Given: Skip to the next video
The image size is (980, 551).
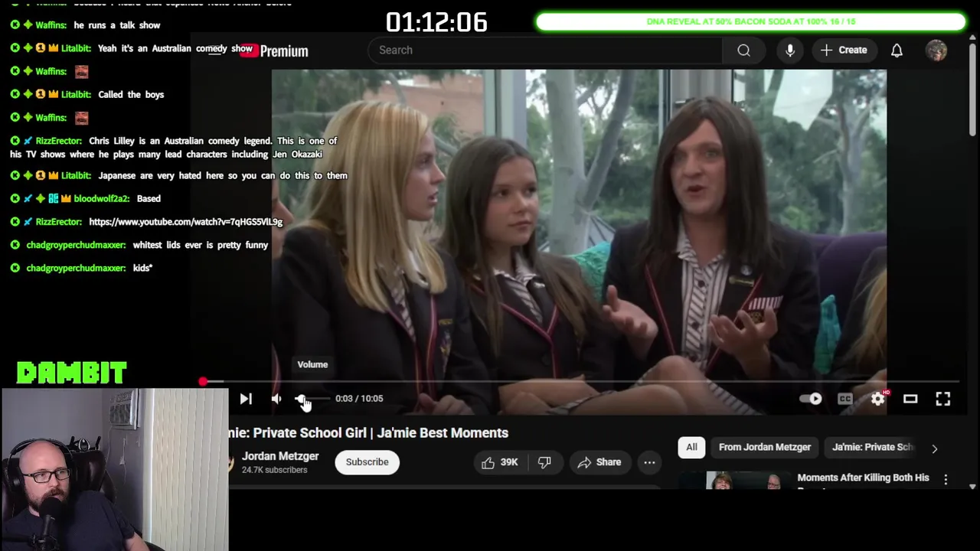Looking at the screenshot, I should [246, 399].
